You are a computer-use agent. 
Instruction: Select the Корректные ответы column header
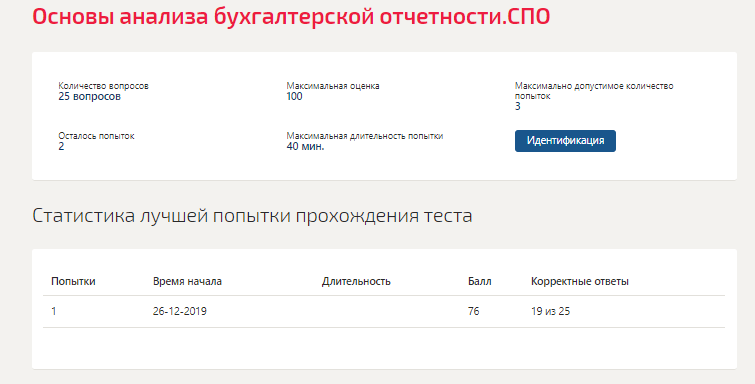pyautogui.click(x=580, y=281)
